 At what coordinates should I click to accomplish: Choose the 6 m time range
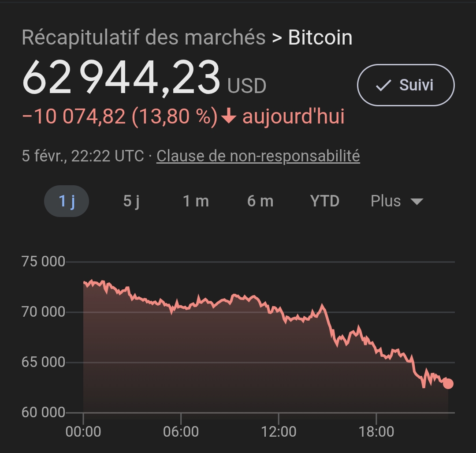pos(260,201)
